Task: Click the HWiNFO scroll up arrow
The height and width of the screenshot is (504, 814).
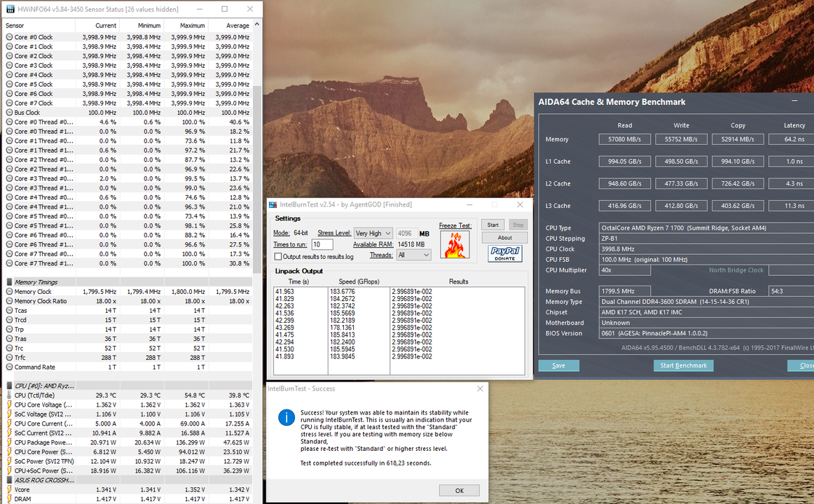Action: pos(257,24)
